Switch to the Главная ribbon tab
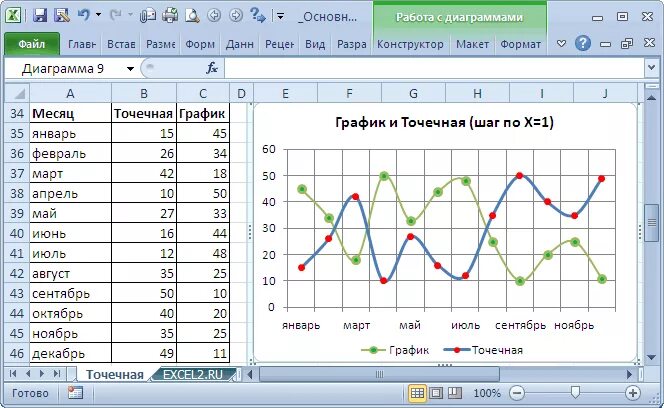This screenshot has width=664, height=408. pyautogui.click(x=82, y=44)
